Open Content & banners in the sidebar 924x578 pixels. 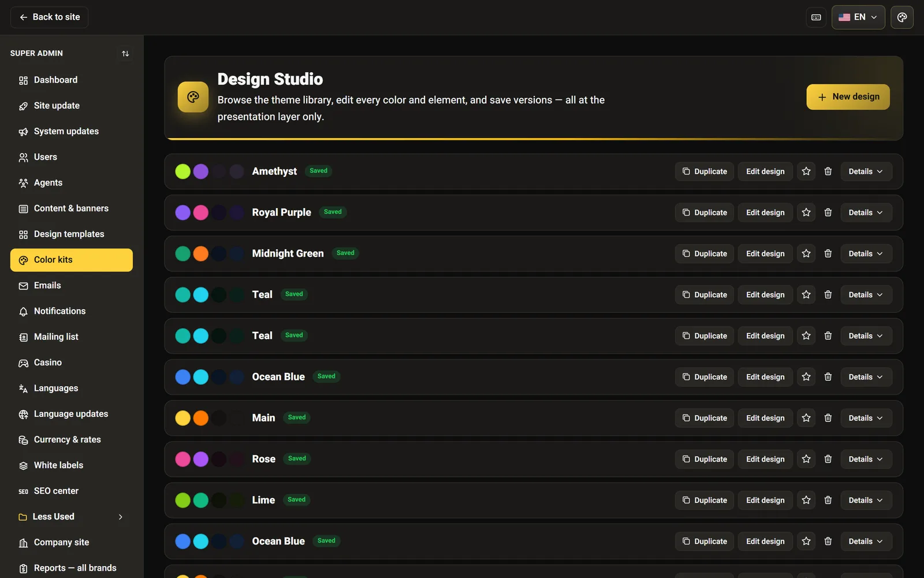[72, 209]
